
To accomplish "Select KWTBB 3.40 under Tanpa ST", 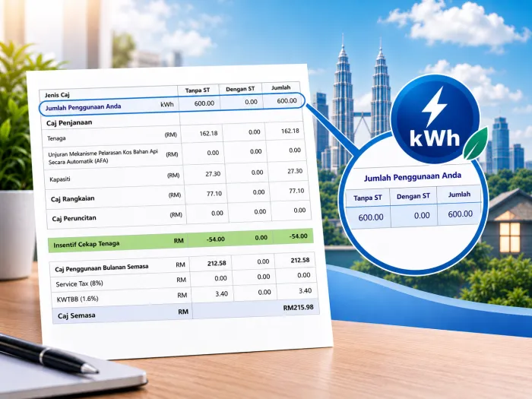I will (222, 294).
